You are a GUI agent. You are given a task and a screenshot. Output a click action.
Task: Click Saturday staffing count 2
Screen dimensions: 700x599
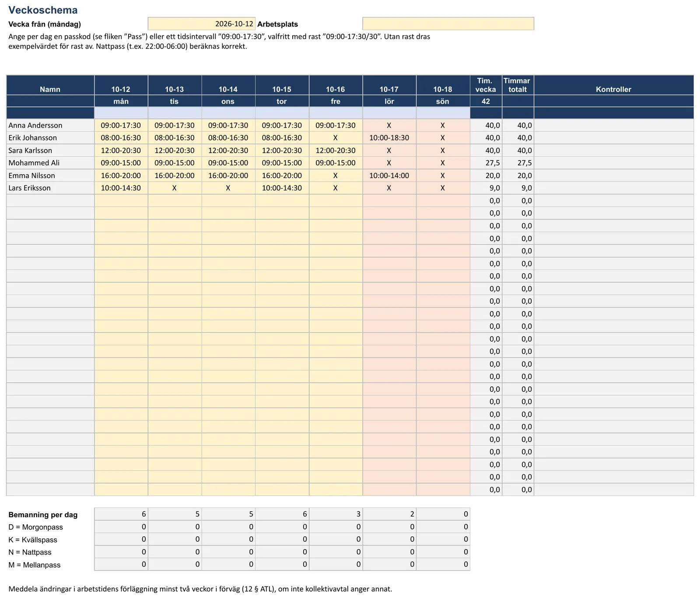[x=389, y=514]
